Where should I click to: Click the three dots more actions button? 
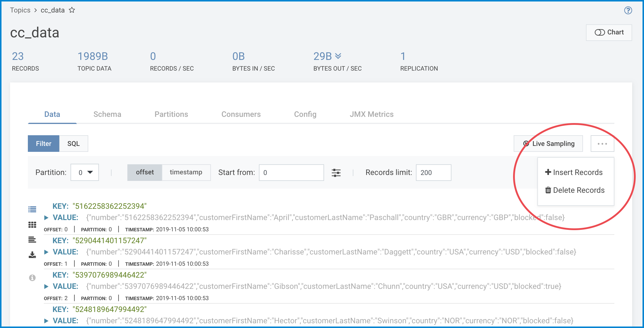[602, 144]
